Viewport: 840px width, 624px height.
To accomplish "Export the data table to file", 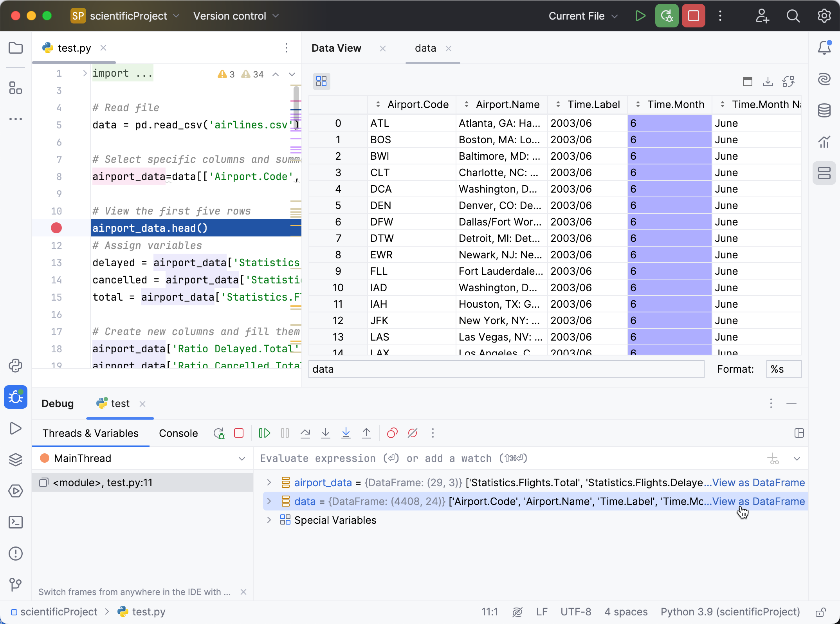I will [x=768, y=81].
